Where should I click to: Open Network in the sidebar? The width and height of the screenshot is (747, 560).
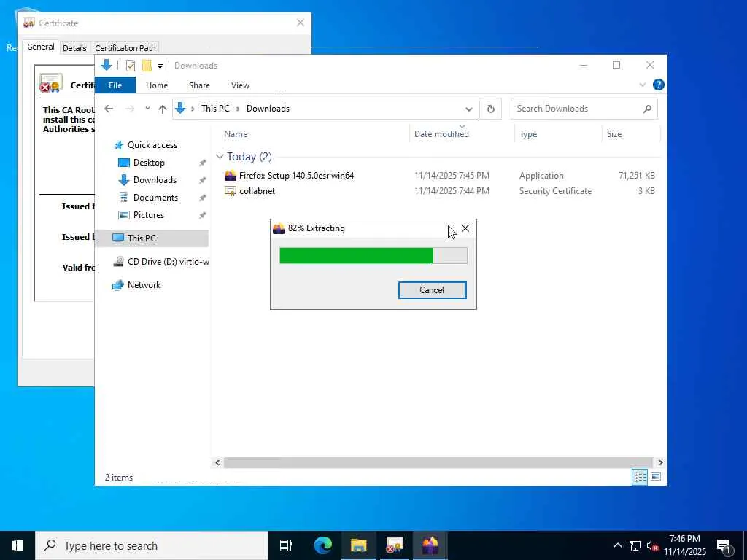click(144, 285)
